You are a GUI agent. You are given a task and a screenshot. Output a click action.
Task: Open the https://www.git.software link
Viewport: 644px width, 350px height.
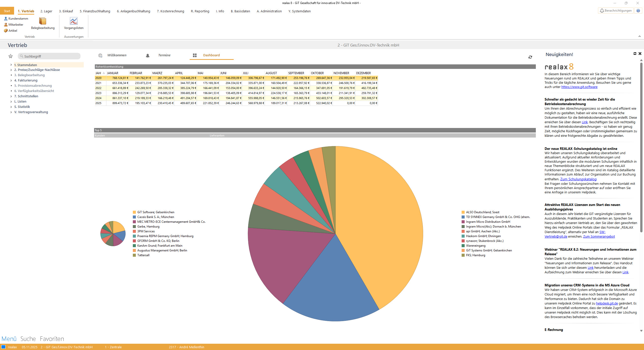tap(579, 87)
